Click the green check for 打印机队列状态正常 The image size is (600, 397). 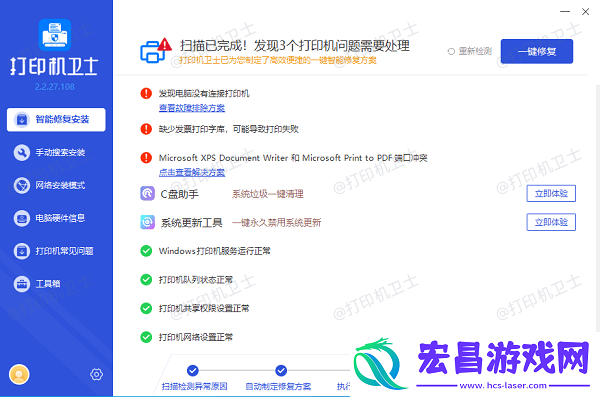(146, 279)
